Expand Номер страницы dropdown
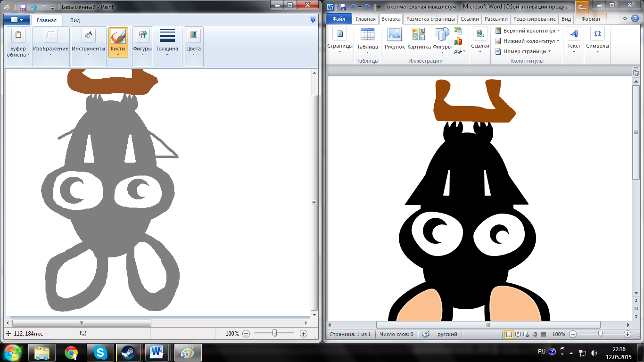Image resolution: width=644 pixels, height=362 pixels. [523, 51]
